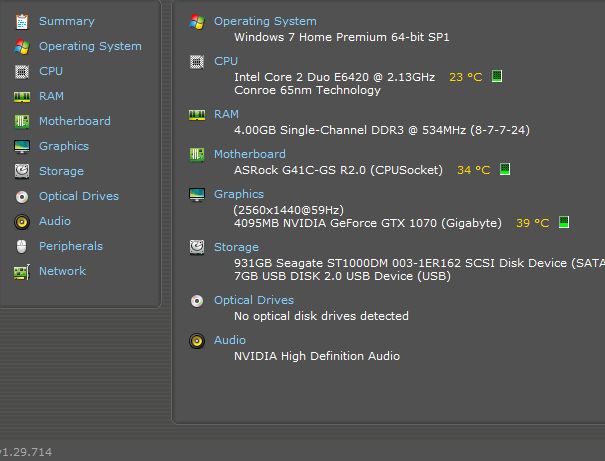Click the green motherboard temperature indicator icon

pos(505,169)
